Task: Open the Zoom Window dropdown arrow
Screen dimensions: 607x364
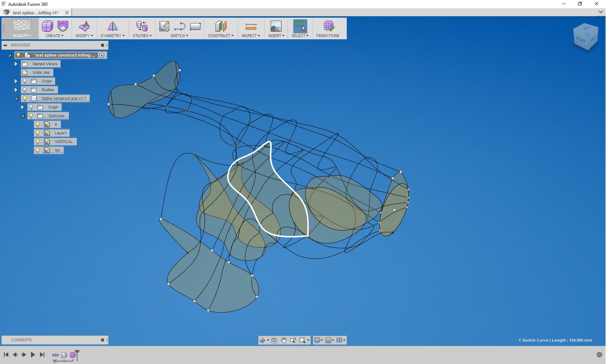Action: click(x=308, y=340)
